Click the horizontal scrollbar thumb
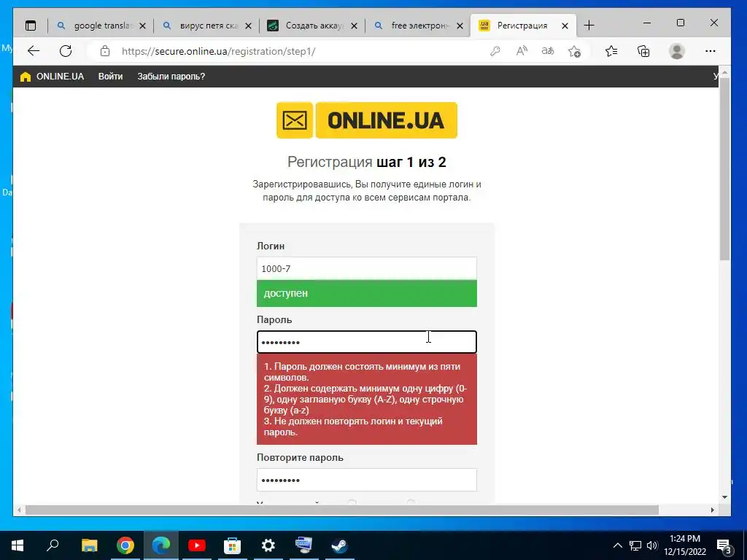Image resolution: width=747 pixels, height=560 pixels. (342, 510)
